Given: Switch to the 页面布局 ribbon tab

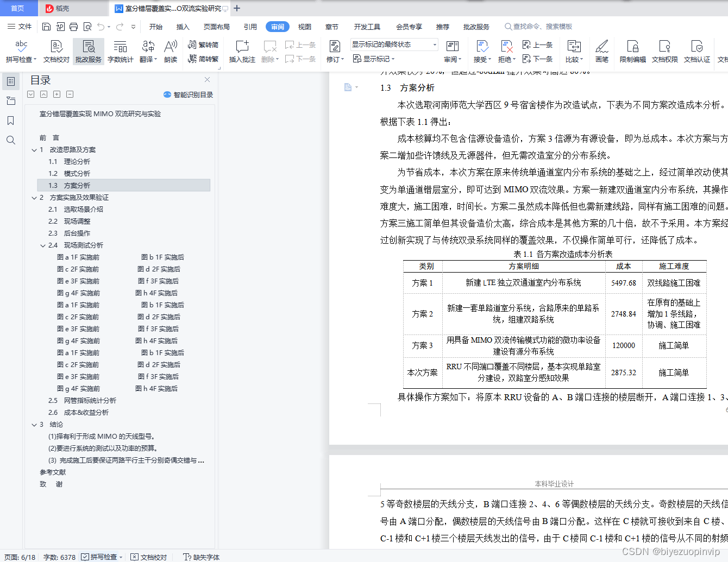Looking at the screenshot, I should [217, 27].
